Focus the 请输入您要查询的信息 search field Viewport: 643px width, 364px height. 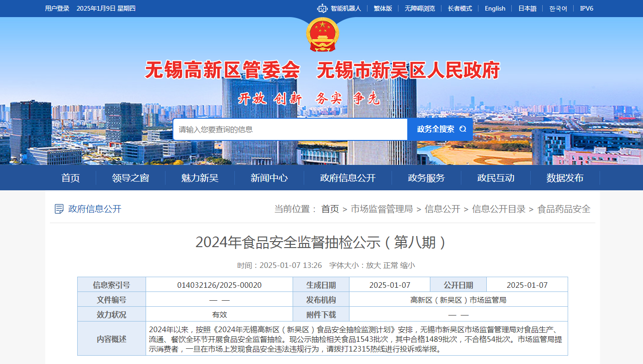click(290, 129)
